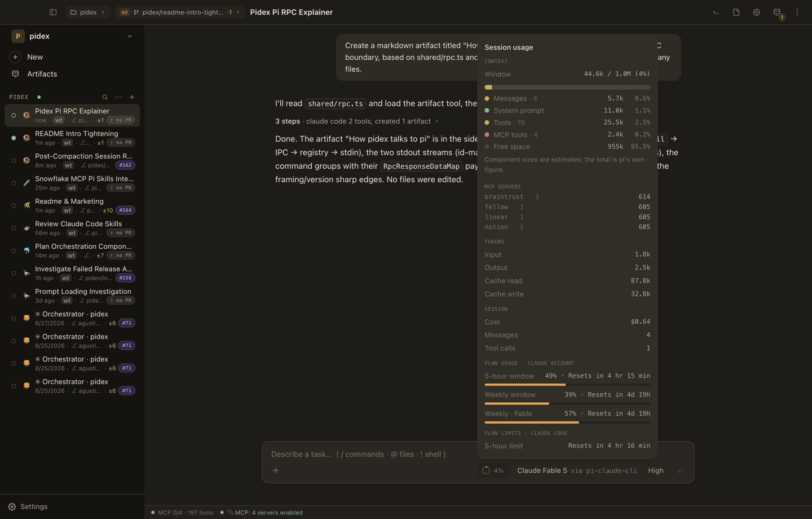Open the vertical three-dot menu in toolbar

[797, 12]
